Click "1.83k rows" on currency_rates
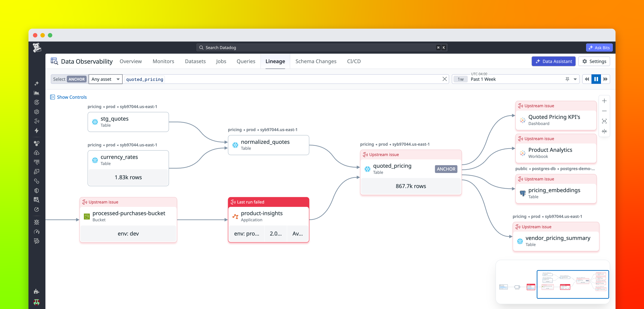 [x=128, y=177]
